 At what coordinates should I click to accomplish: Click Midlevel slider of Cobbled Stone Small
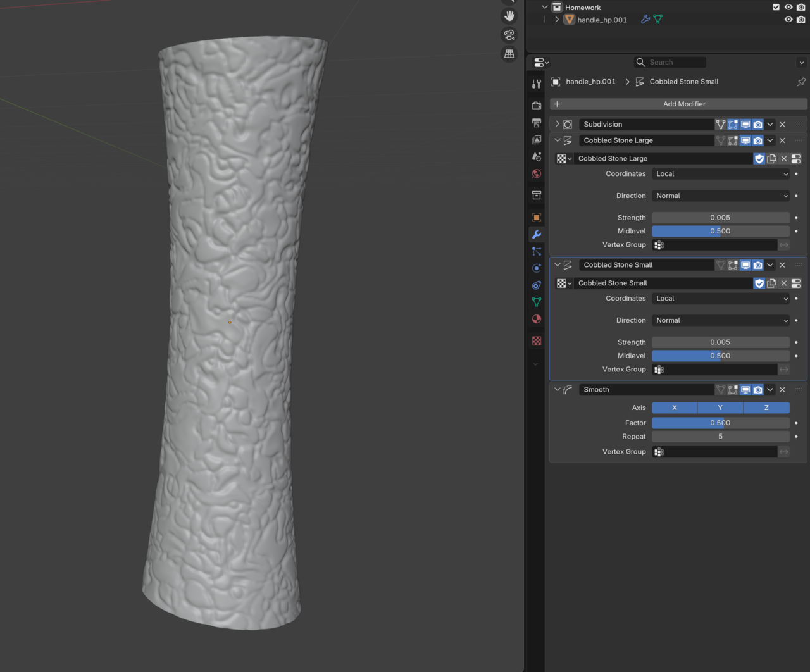(721, 356)
